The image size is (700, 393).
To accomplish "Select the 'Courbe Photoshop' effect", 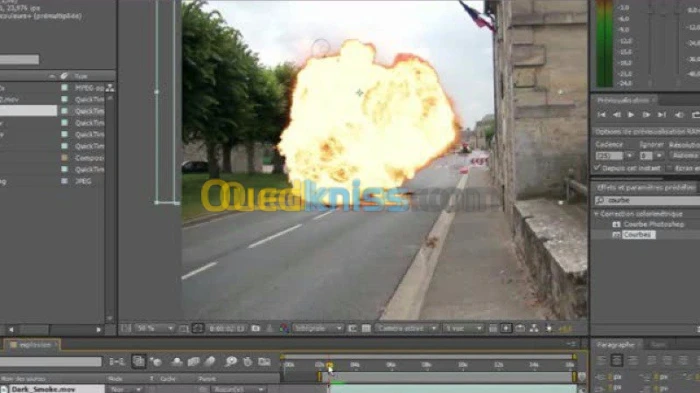I will point(654,224).
